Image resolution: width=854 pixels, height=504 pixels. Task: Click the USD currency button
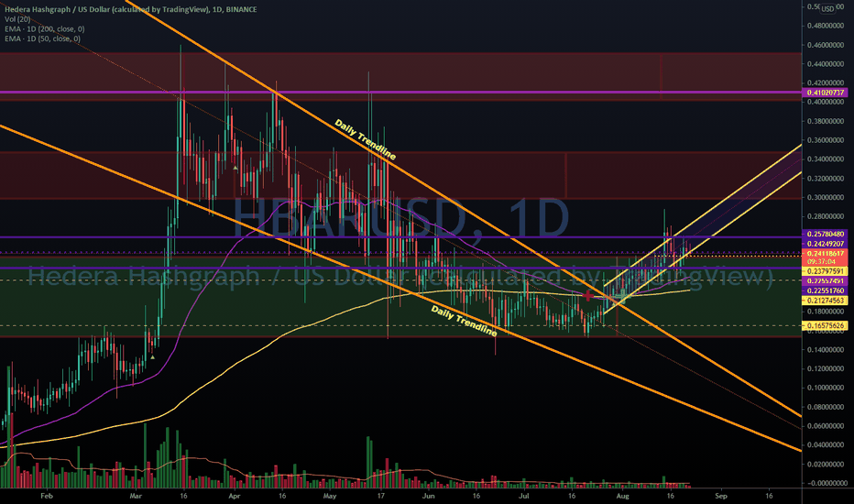(x=827, y=8)
